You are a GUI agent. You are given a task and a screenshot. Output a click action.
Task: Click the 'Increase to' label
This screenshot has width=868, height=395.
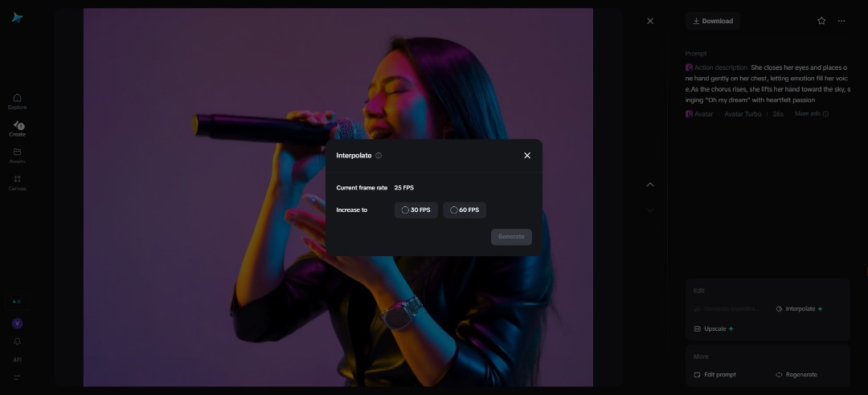(351, 210)
